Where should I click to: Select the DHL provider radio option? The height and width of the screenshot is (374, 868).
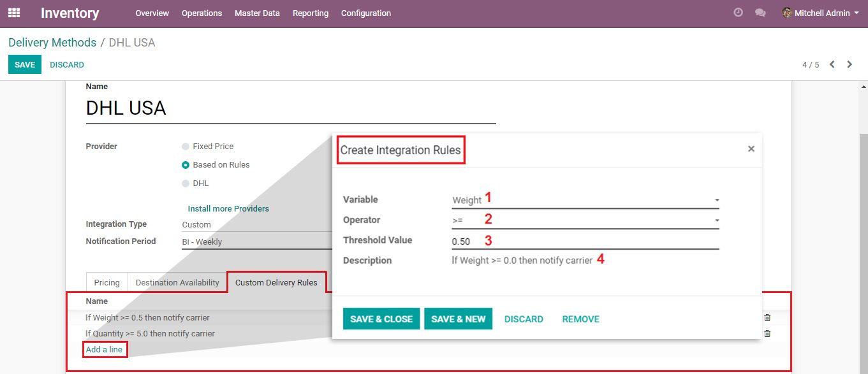[186, 183]
